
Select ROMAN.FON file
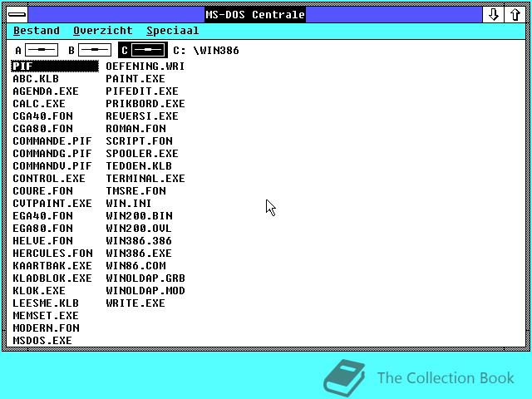click(135, 129)
